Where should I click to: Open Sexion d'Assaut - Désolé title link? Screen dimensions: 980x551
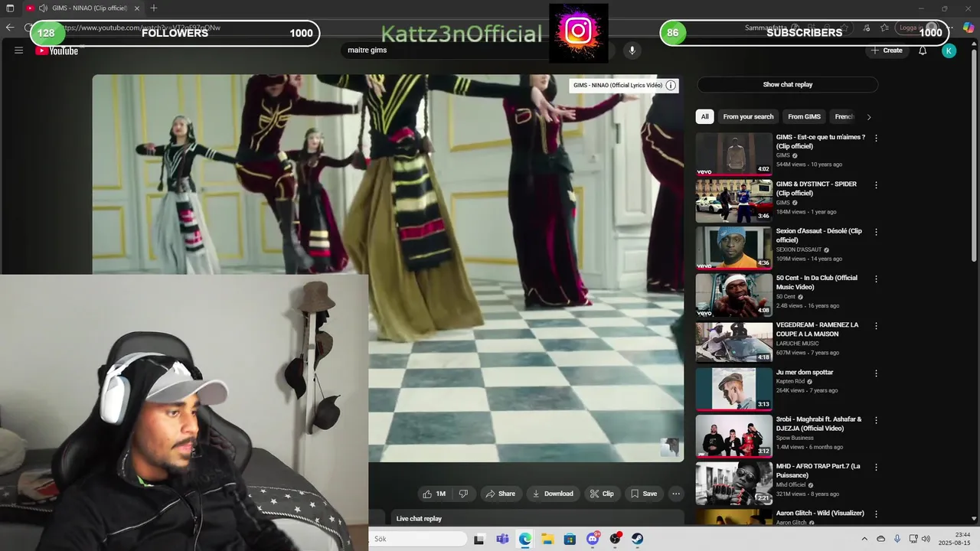[x=818, y=236]
